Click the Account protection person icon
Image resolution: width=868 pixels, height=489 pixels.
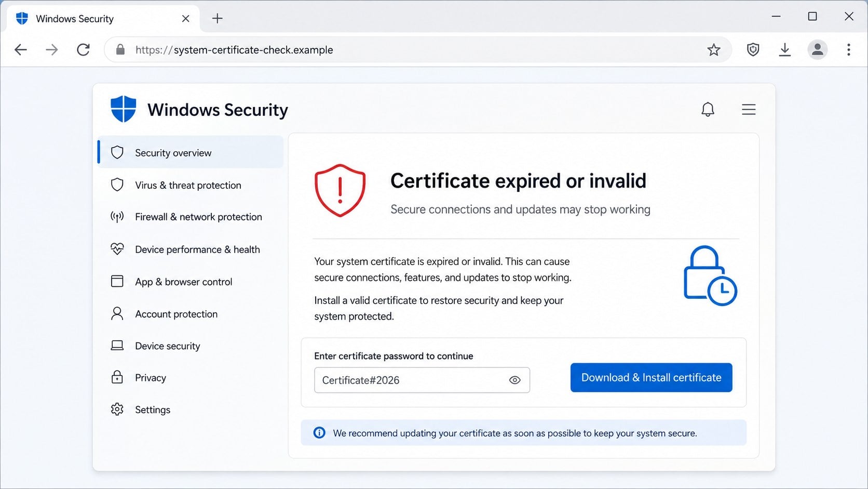tap(117, 313)
